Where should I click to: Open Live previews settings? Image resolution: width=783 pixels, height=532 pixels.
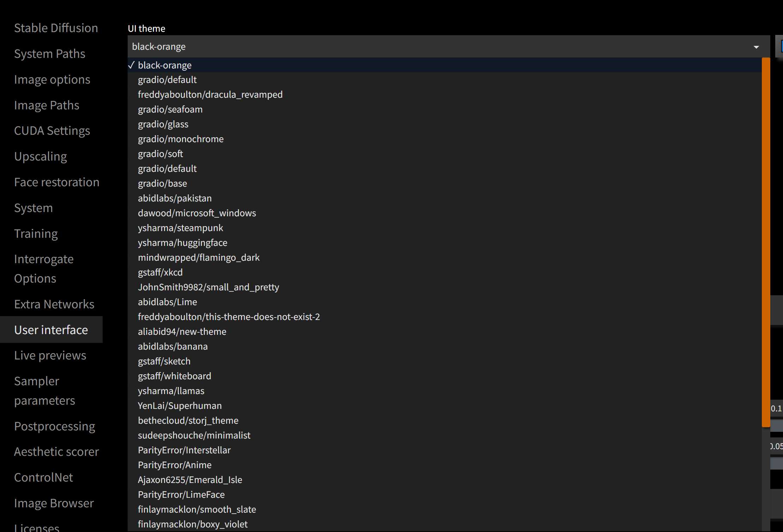[50, 356]
